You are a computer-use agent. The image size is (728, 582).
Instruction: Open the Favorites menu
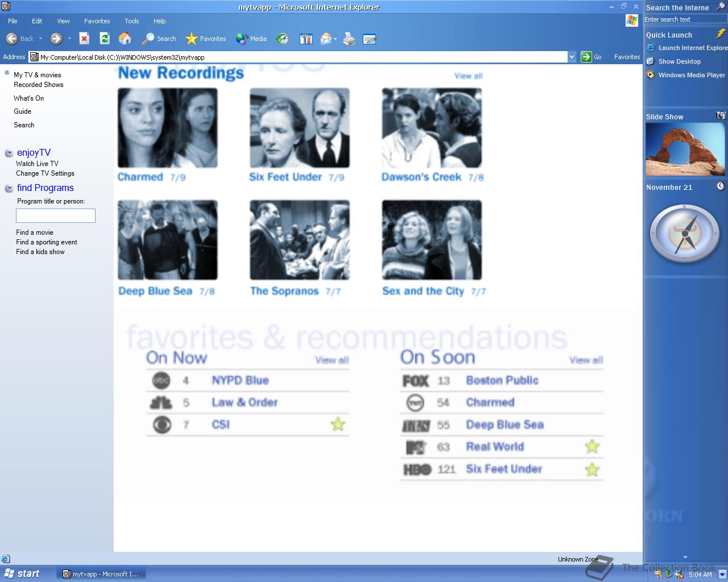click(x=97, y=21)
